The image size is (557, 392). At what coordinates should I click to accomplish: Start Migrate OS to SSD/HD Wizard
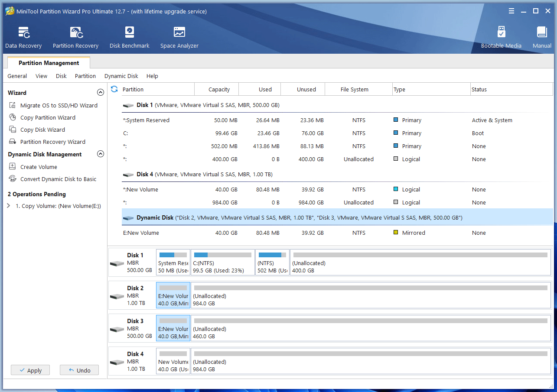(54, 105)
